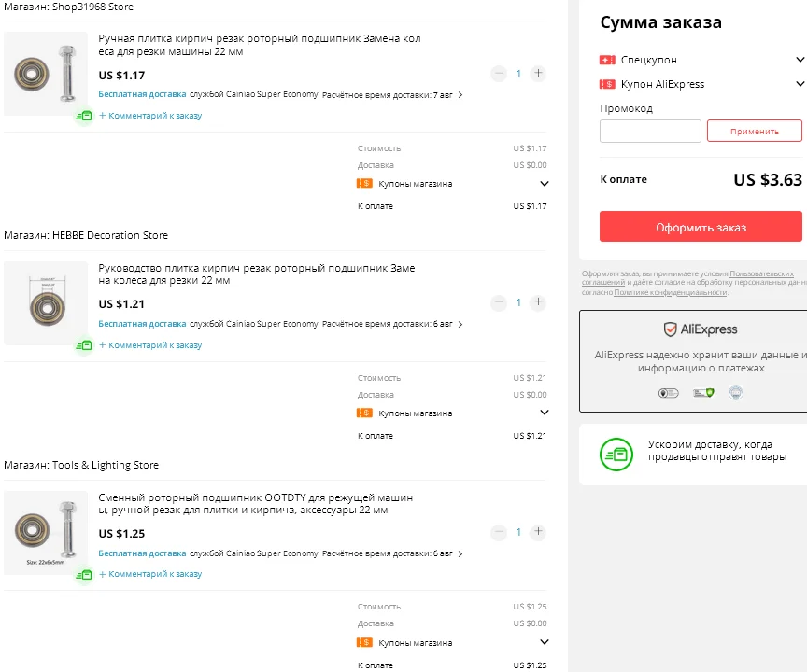Open product title Руководство плитка кирпич резак
807x672 pixels.
(256, 274)
